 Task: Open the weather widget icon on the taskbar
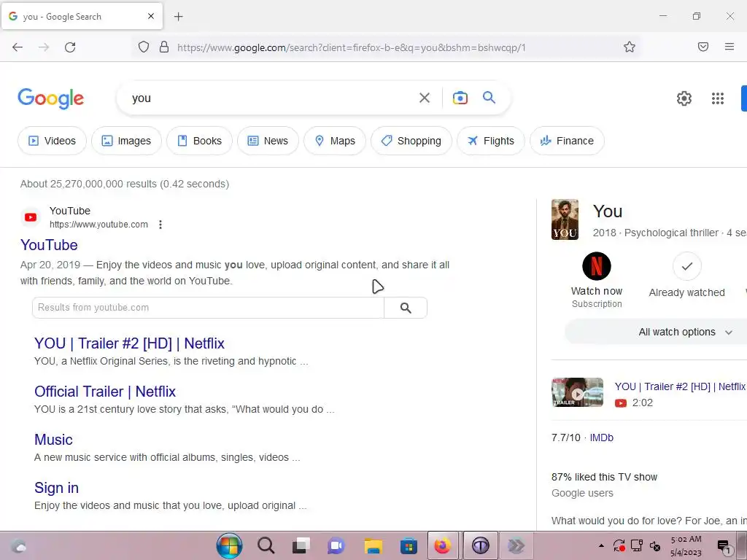point(18,545)
